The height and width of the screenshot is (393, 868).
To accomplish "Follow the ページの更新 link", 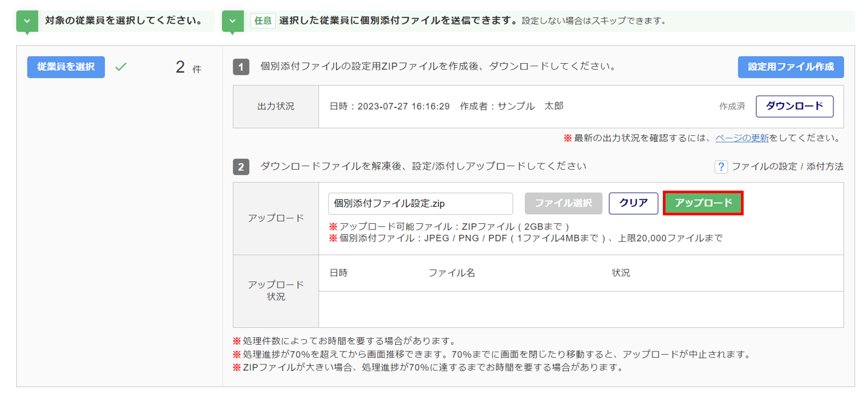I will tap(742, 138).
